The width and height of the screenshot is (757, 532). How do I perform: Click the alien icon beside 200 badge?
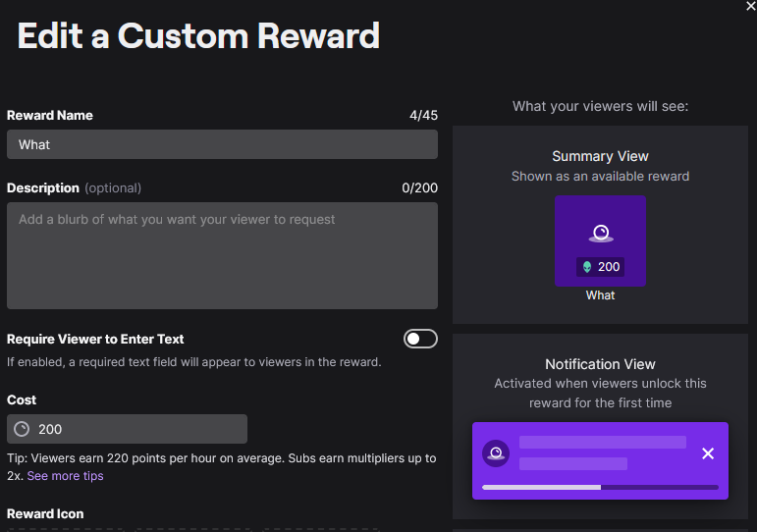point(587,267)
